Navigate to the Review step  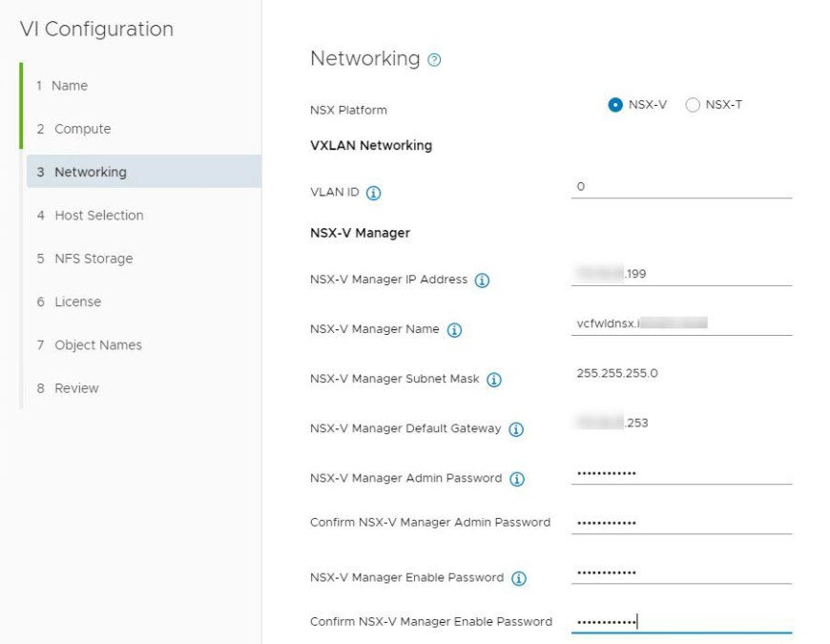tap(76, 388)
